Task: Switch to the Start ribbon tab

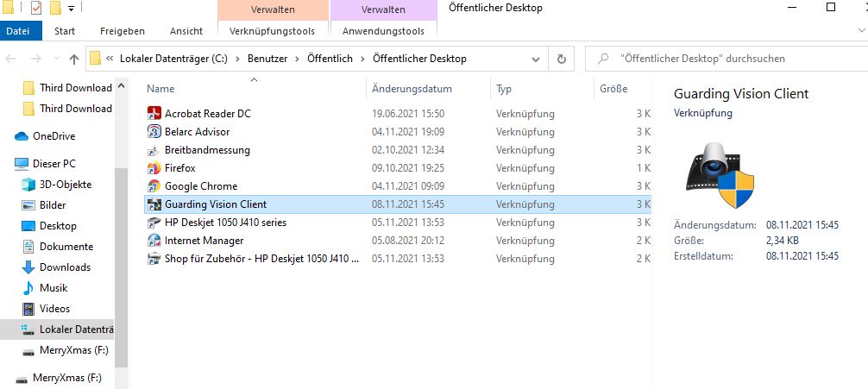Action: pos(65,31)
